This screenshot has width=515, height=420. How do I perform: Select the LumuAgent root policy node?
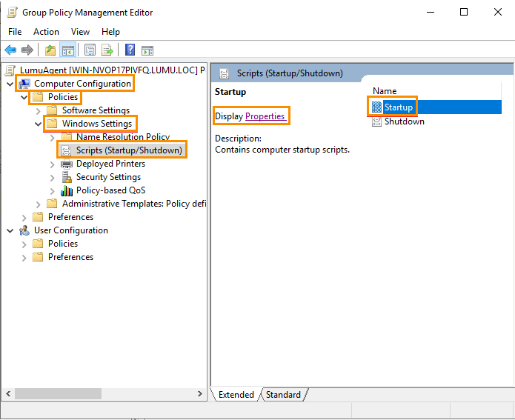113,70
